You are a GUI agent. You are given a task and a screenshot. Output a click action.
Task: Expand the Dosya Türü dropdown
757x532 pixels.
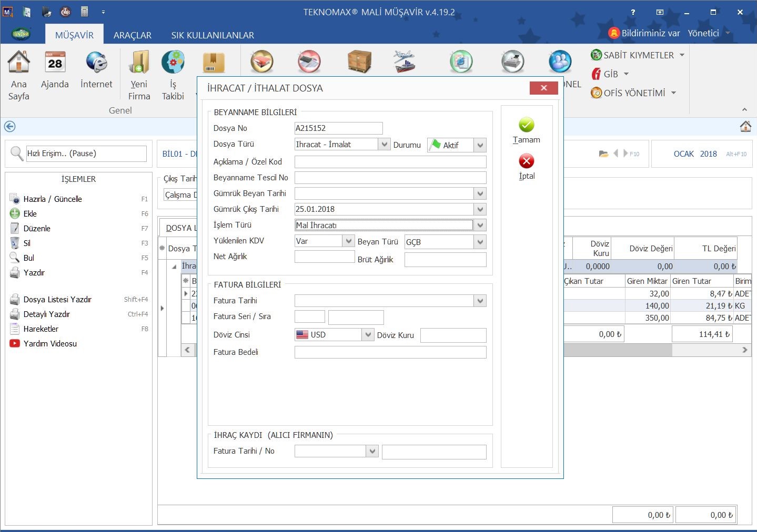point(385,145)
